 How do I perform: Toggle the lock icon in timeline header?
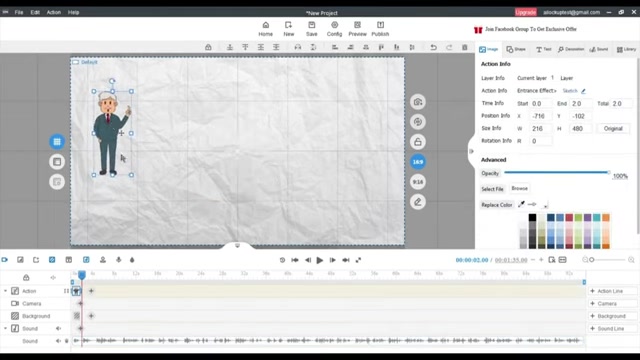(26, 278)
